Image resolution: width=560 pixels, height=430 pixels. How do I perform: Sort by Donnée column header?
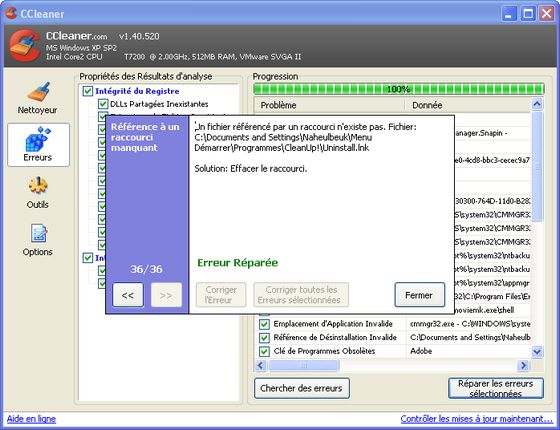tap(468, 105)
